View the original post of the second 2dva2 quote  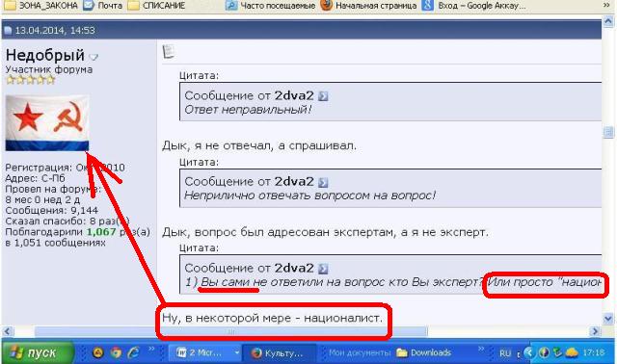coord(323,182)
